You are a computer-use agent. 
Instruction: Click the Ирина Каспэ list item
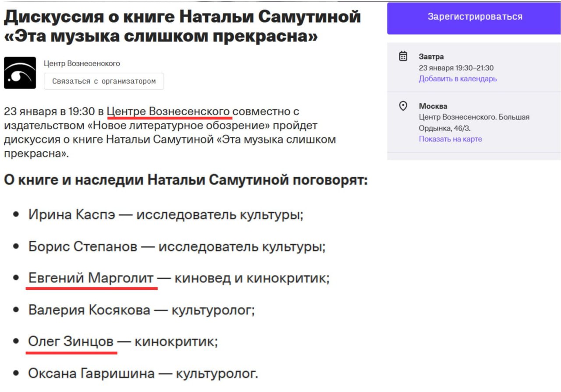point(166,215)
